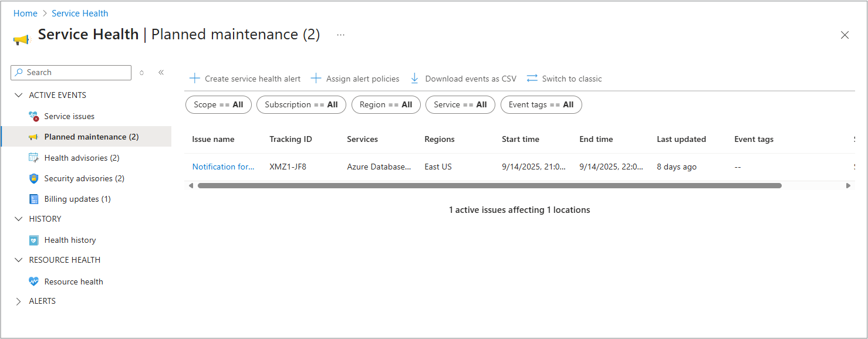The height and width of the screenshot is (339, 868).
Task: Collapse the ACTIVE EVENTS section
Action: point(19,95)
